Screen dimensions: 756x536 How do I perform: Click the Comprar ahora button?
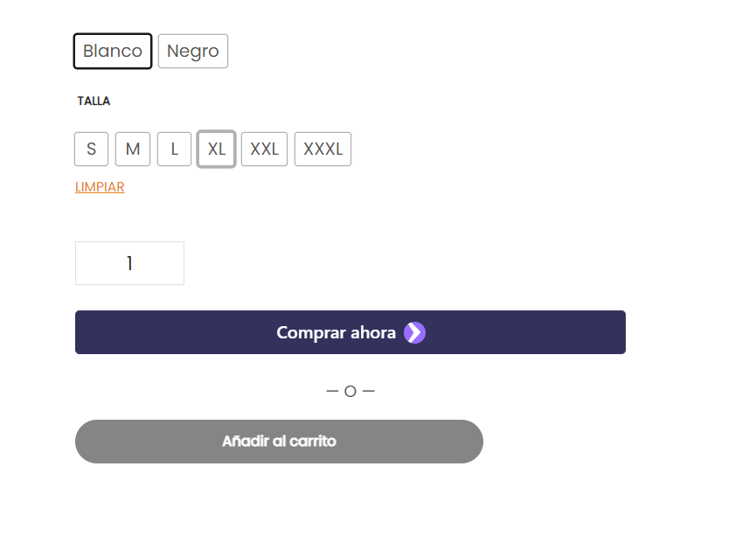point(350,332)
